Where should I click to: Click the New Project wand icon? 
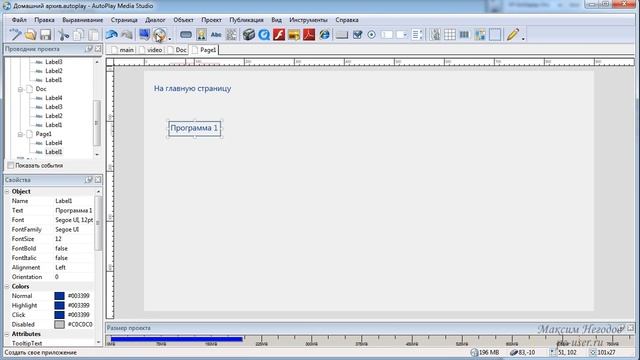15,35
